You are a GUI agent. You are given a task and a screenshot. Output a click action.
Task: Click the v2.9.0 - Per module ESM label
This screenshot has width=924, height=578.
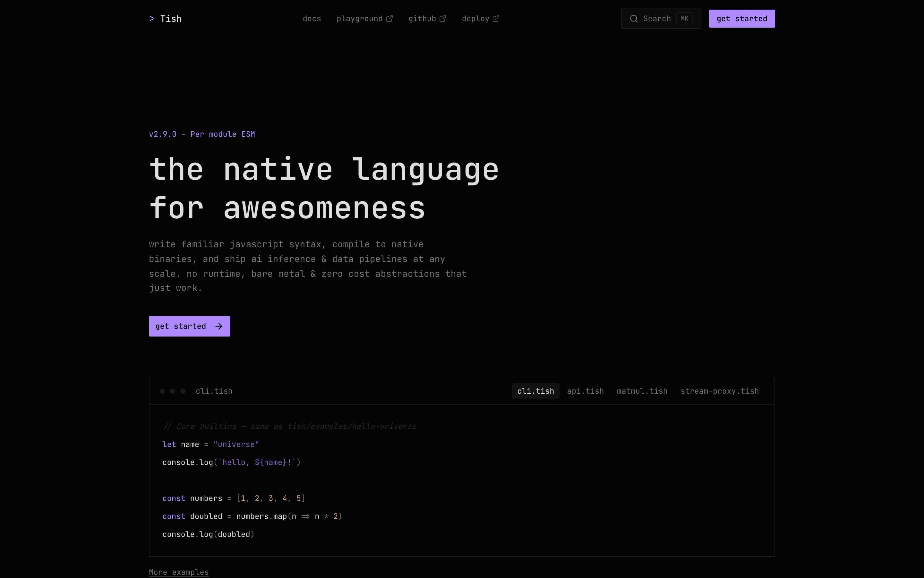click(x=201, y=134)
